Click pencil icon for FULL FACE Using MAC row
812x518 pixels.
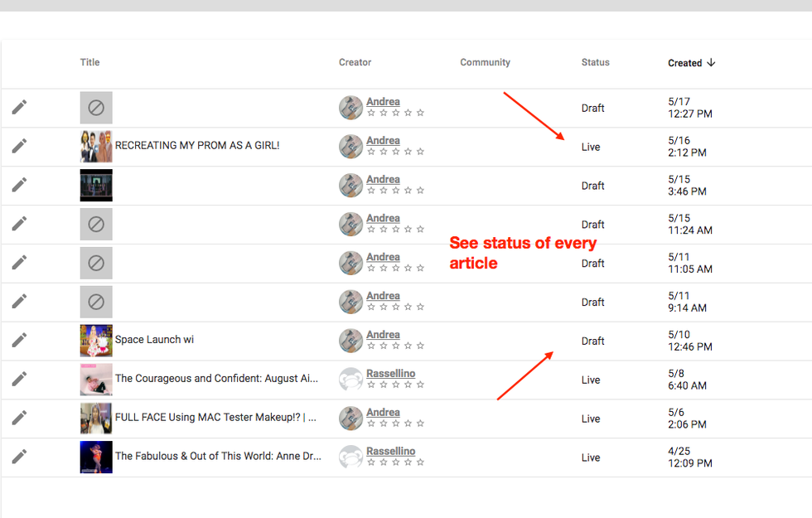pos(19,418)
